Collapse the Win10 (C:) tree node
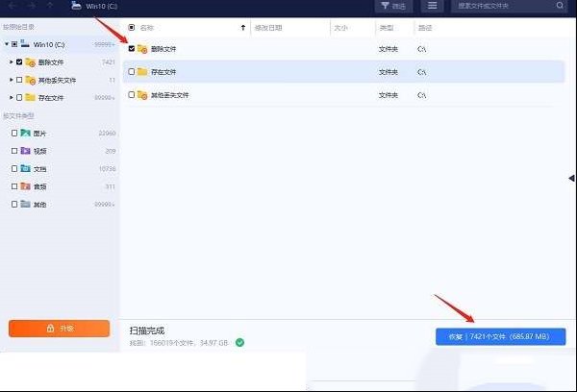Image resolution: width=577 pixels, height=392 pixels. click(x=6, y=44)
